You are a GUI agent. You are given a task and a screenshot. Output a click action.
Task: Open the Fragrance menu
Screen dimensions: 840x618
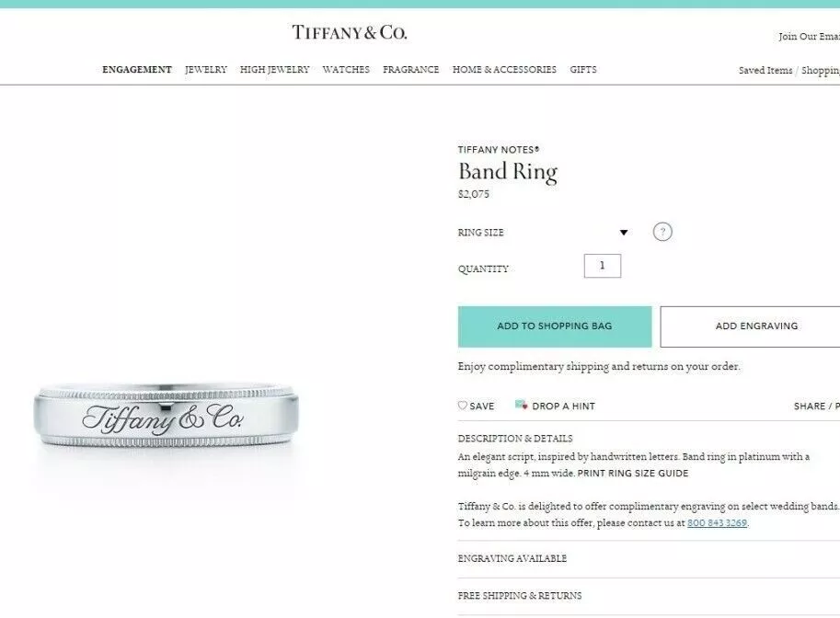pos(411,70)
